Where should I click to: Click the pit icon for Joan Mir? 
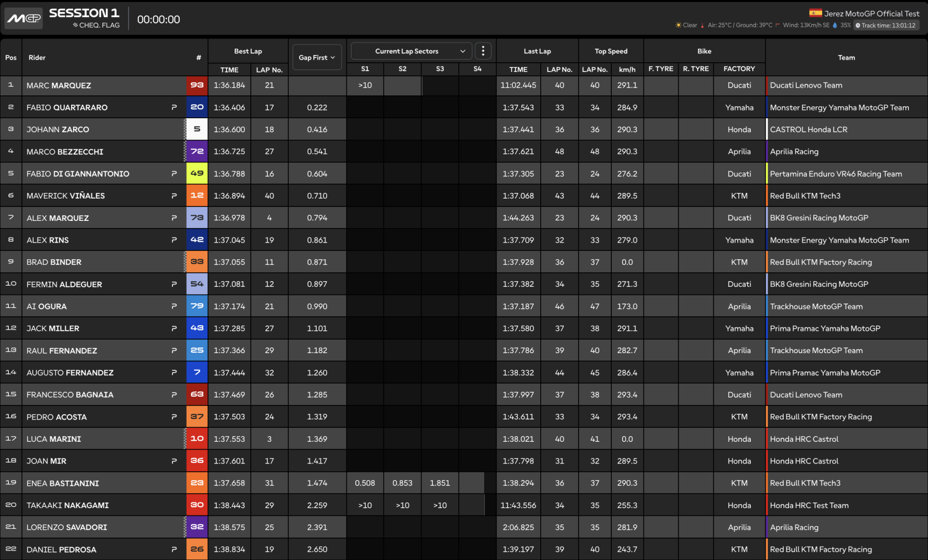point(174,461)
